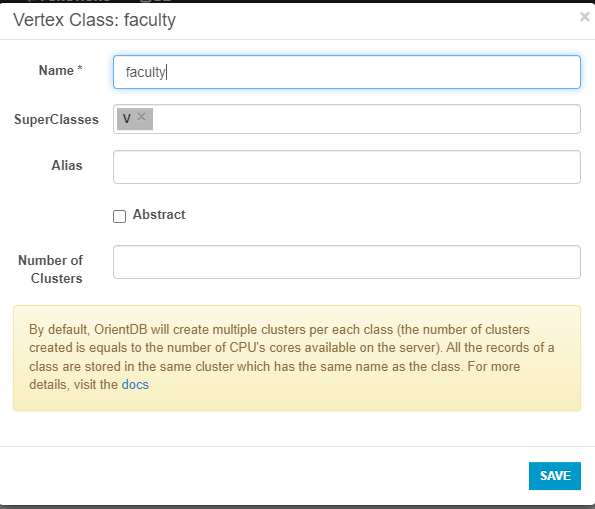The width and height of the screenshot is (595, 509).
Task: Click the SuperClasses label
Action: click(x=57, y=120)
